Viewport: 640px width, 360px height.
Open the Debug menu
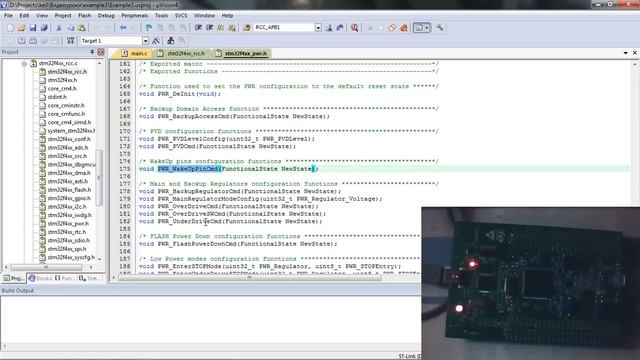click(x=106, y=16)
